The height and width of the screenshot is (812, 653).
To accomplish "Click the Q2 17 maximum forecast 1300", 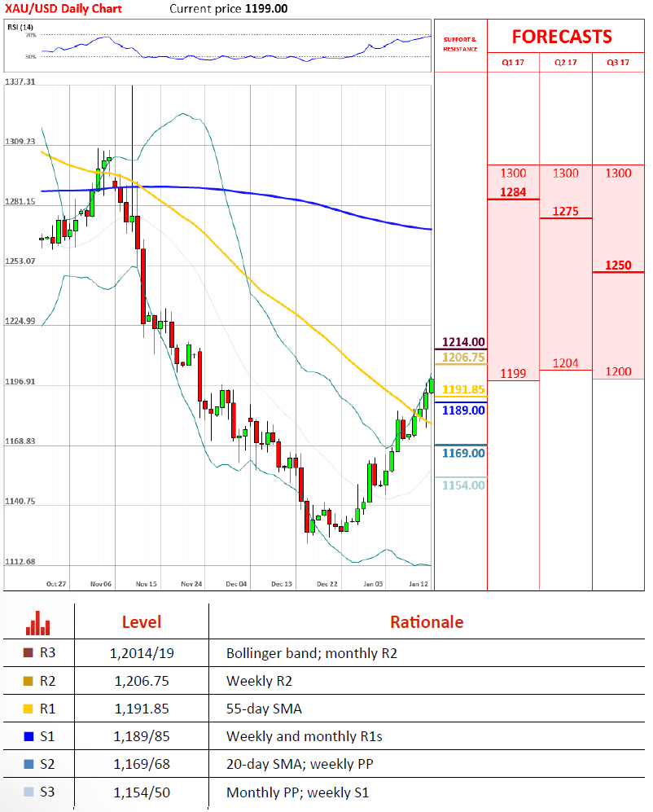I will [x=566, y=173].
